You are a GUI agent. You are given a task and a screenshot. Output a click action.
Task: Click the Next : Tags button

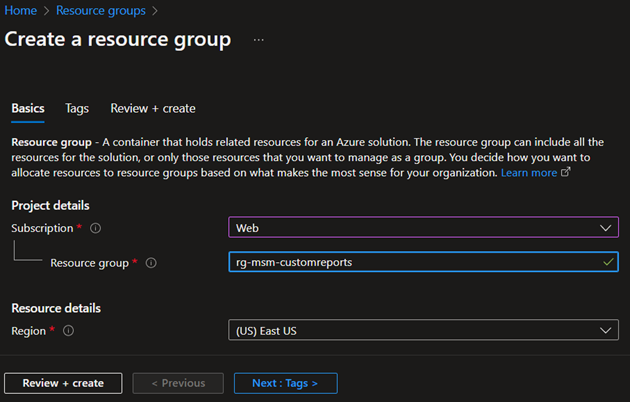tap(285, 383)
